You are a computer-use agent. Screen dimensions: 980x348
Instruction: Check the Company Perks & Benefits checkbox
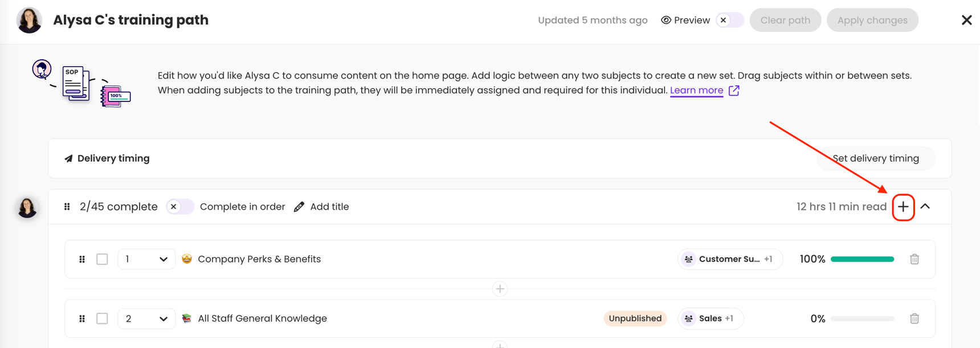point(102,259)
